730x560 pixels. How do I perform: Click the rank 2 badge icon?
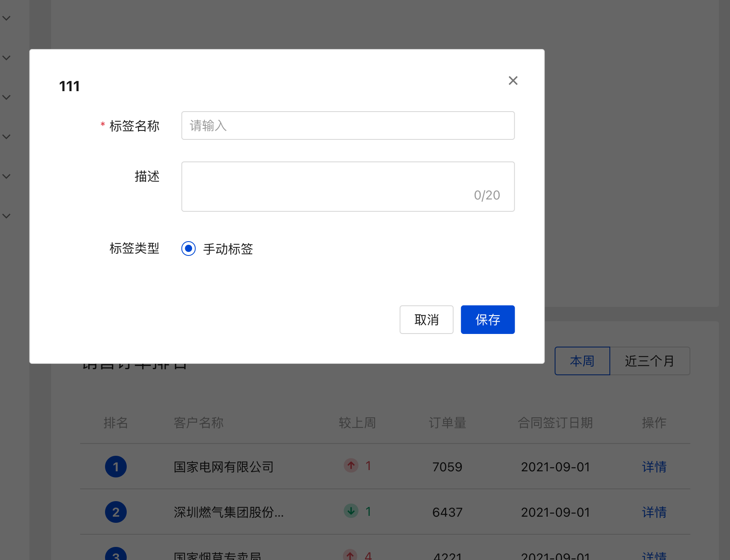click(x=116, y=512)
